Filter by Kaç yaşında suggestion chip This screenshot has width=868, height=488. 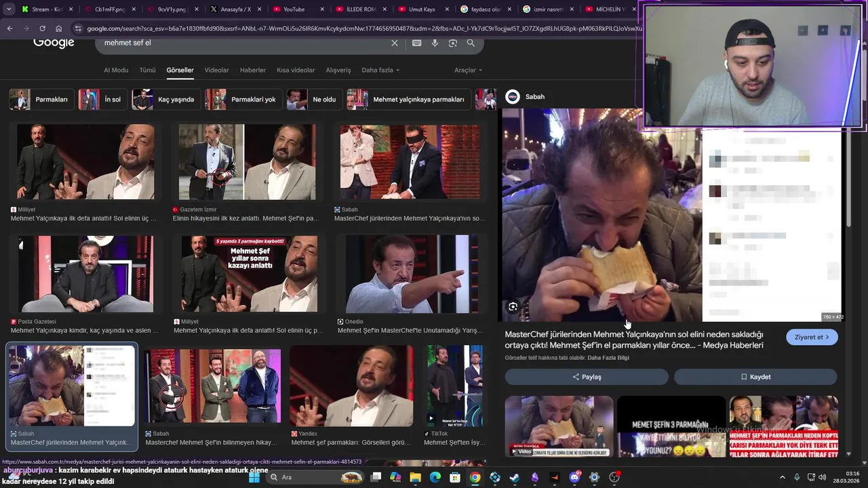tap(165, 99)
